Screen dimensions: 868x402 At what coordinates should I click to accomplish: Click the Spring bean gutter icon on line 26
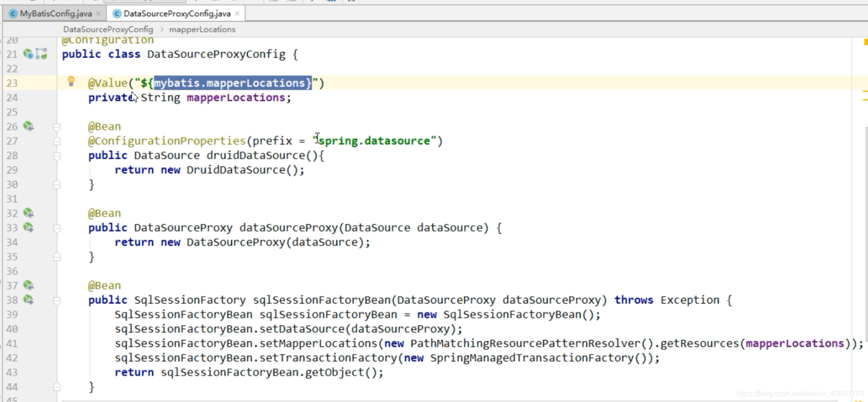pyautogui.click(x=29, y=126)
